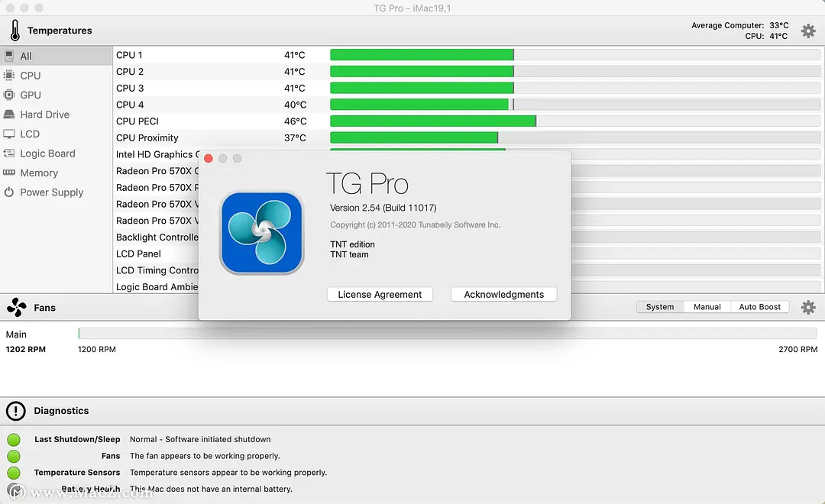Click the TG Pro fan app icon

click(261, 233)
